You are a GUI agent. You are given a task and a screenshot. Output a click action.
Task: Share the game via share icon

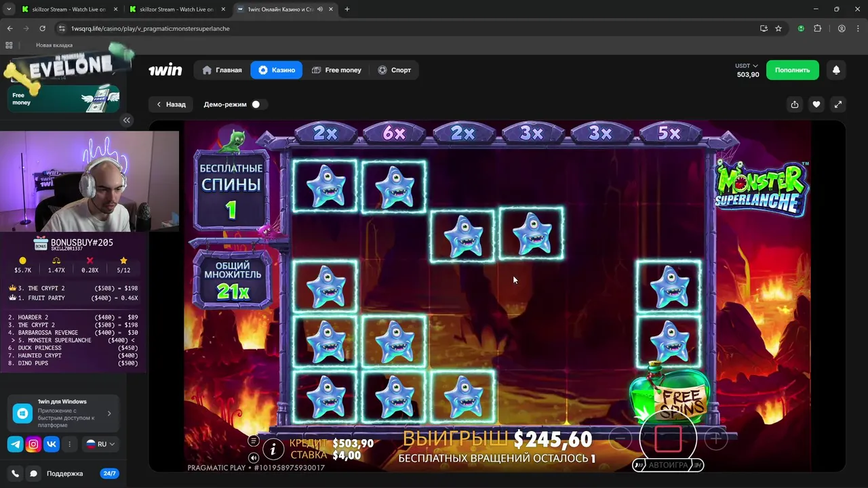point(794,104)
